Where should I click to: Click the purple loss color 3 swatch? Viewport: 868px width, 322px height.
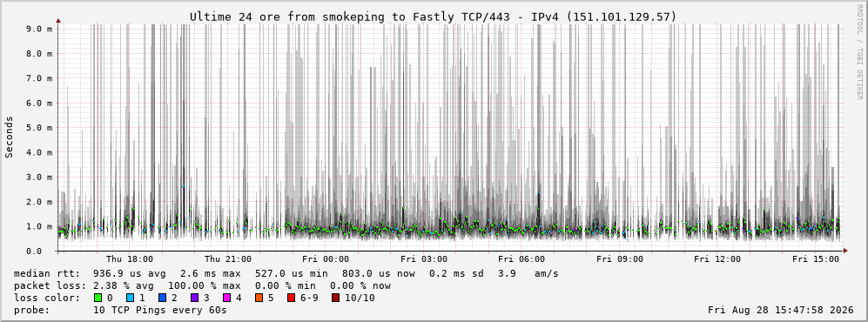[195, 298]
